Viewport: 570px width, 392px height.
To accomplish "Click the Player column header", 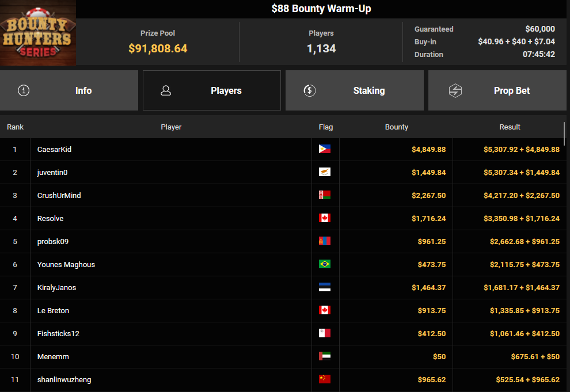I will (171, 127).
